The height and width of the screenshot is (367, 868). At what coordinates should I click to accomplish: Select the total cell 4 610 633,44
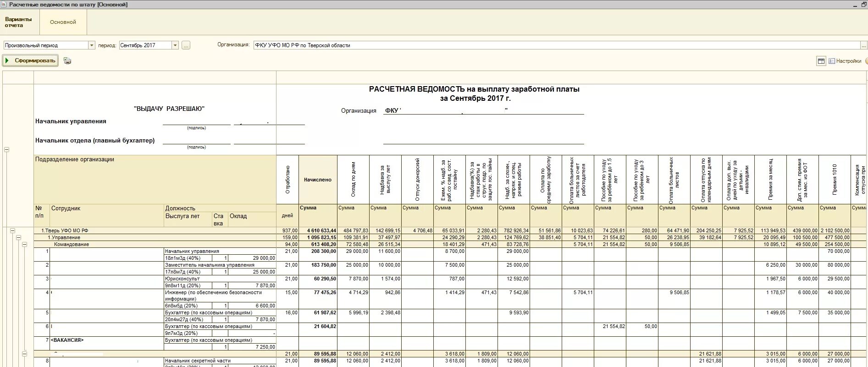pyautogui.click(x=318, y=230)
